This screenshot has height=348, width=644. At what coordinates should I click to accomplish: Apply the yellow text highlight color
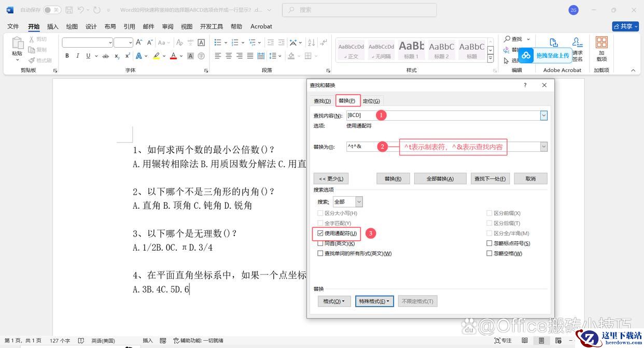156,56
